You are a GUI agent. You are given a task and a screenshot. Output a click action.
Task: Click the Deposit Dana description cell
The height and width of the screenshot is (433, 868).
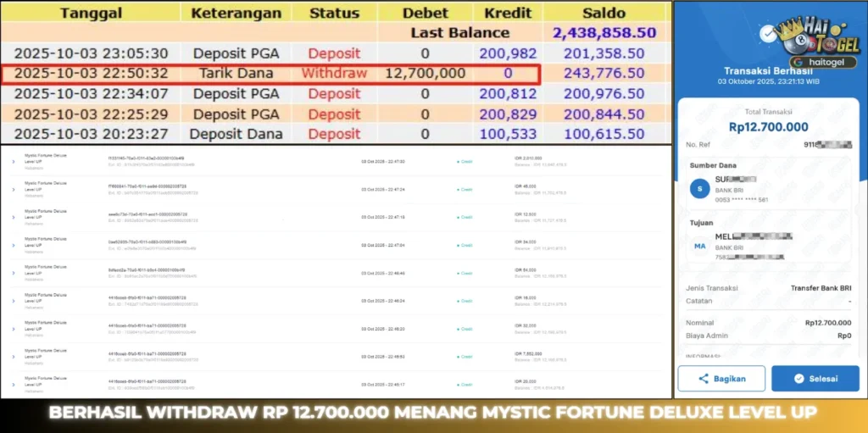(236, 134)
